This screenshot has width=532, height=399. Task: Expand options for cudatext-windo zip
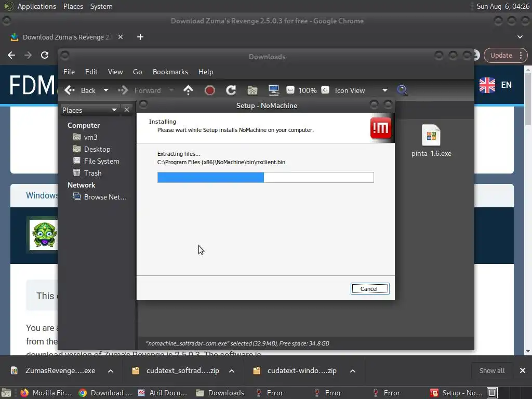tap(353, 371)
